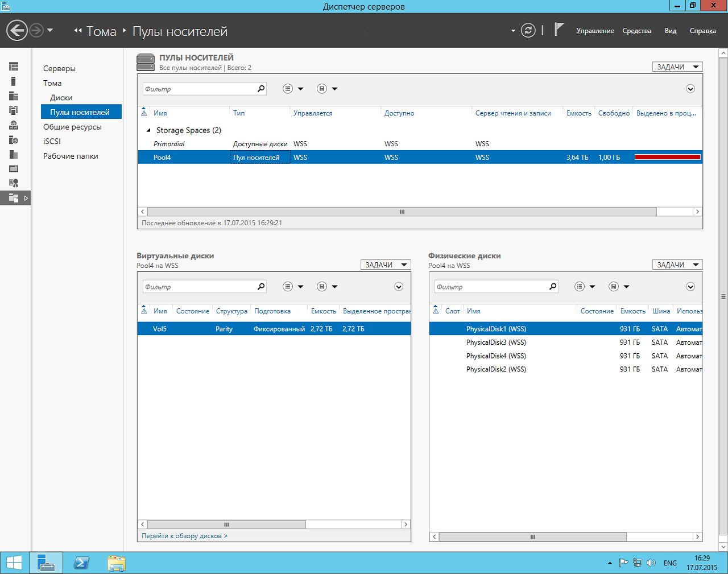Image resolution: width=728 pixels, height=574 pixels.
Task: Open the Dashboard icon in the left sidebar
Action: coord(14,67)
